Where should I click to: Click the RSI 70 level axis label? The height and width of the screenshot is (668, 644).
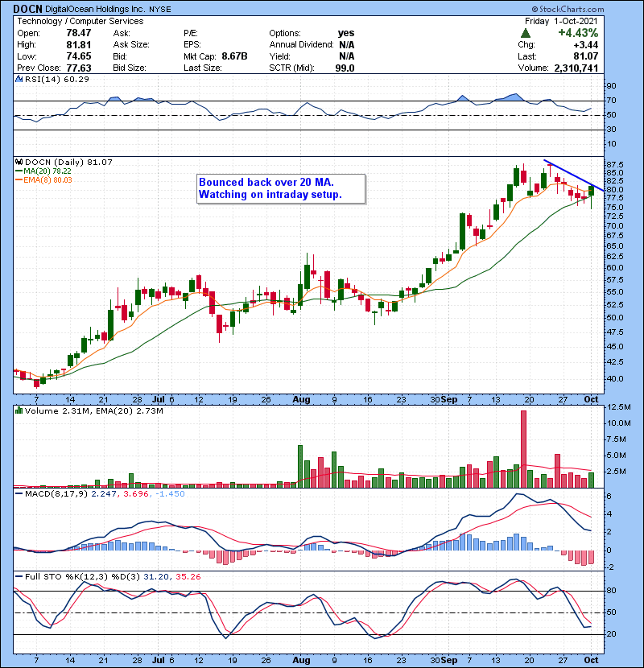[x=611, y=101]
